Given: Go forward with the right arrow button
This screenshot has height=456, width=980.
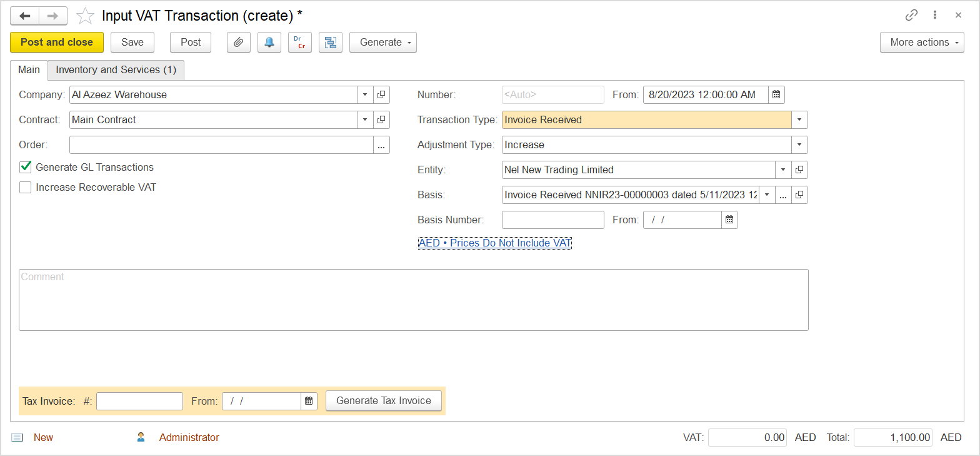Looking at the screenshot, I should point(53,16).
